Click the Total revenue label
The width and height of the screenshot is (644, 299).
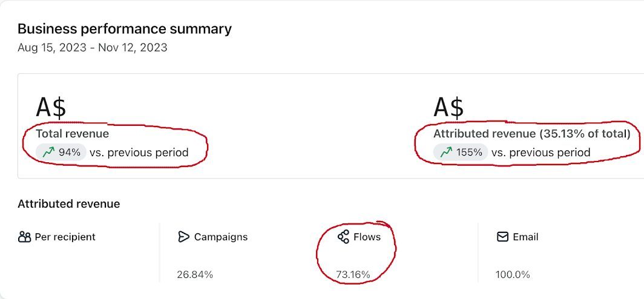72,134
